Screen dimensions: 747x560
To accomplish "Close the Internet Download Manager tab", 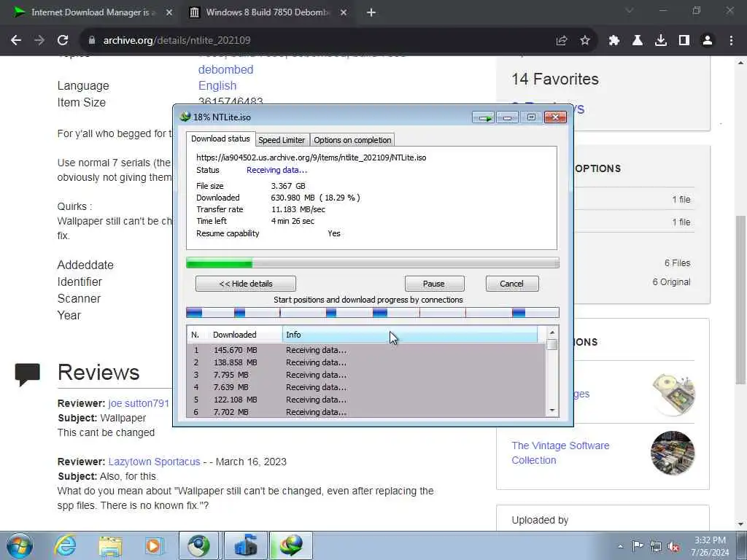I will tap(169, 12).
